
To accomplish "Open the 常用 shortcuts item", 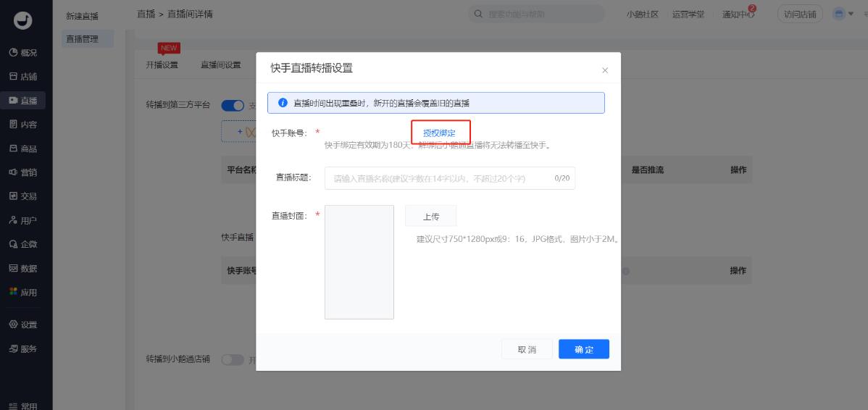I will (x=23, y=406).
